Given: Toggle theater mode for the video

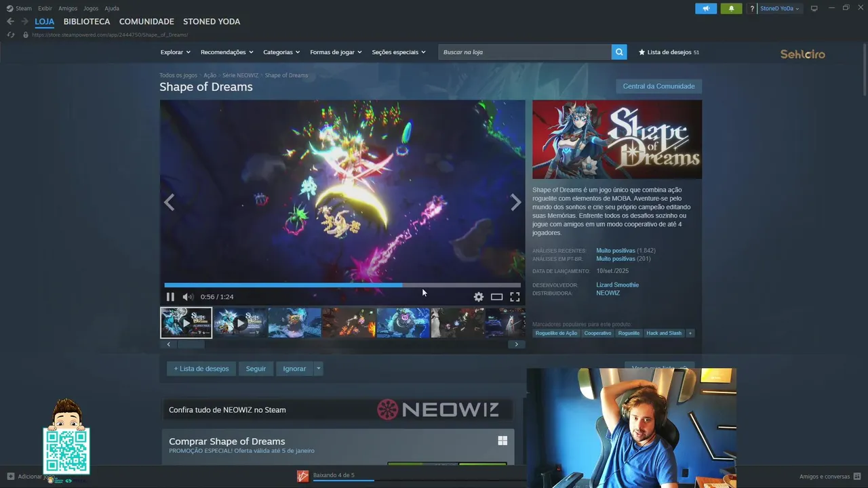Looking at the screenshot, I should pos(497,297).
